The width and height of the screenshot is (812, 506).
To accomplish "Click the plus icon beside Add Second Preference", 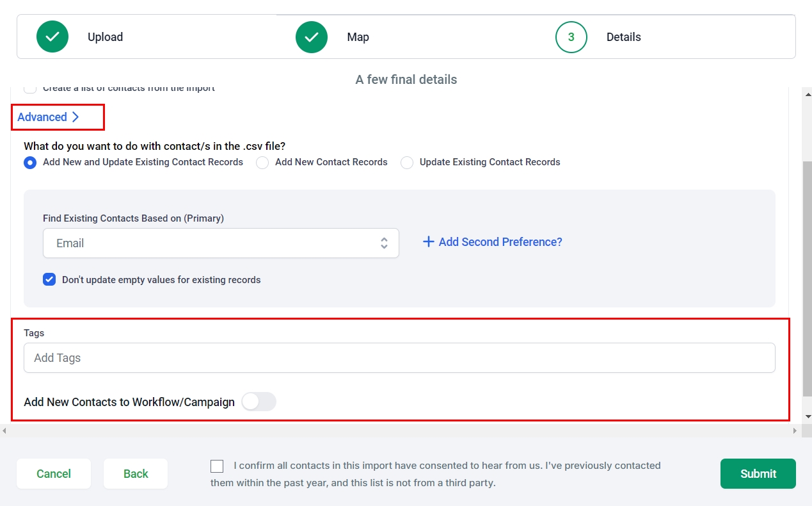I will tap(429, 242).
